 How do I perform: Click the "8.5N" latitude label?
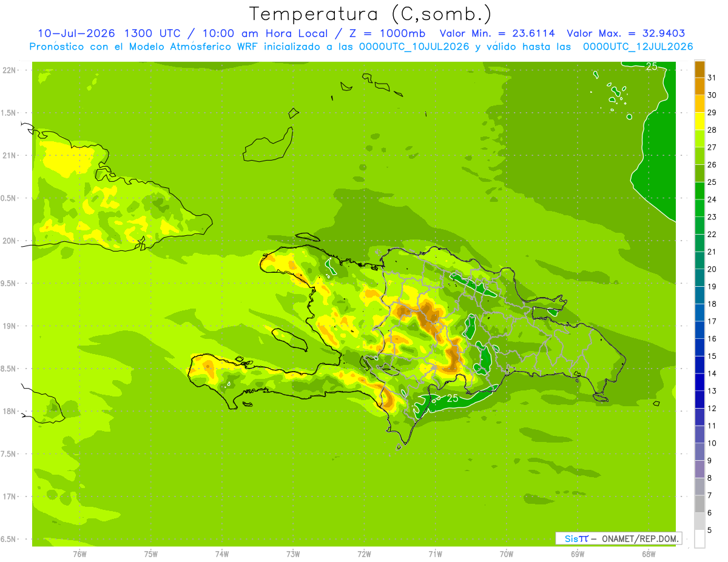(x=9, y=369)
